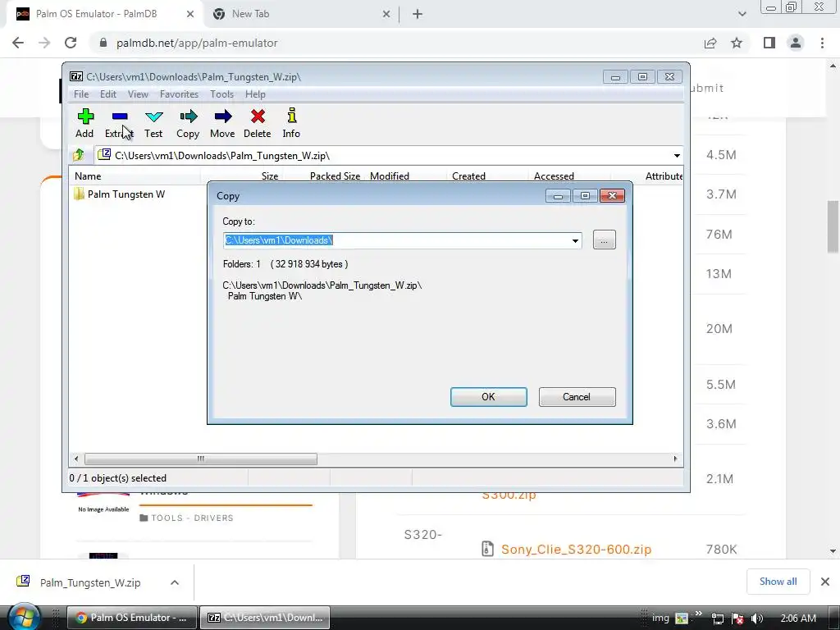Open the Edit menu in 7-Zip
This screenshot has width=840, height=630.
click(108, 94)
